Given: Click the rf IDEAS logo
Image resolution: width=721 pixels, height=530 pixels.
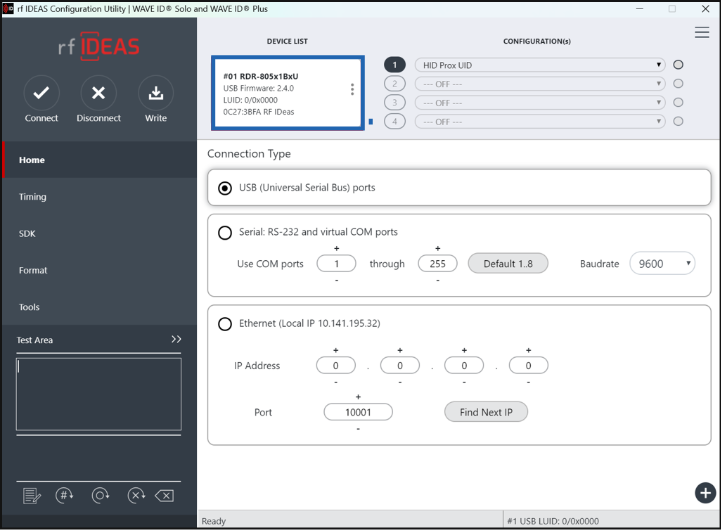Looking at the screenshot, I should click(x=98, y=46).
